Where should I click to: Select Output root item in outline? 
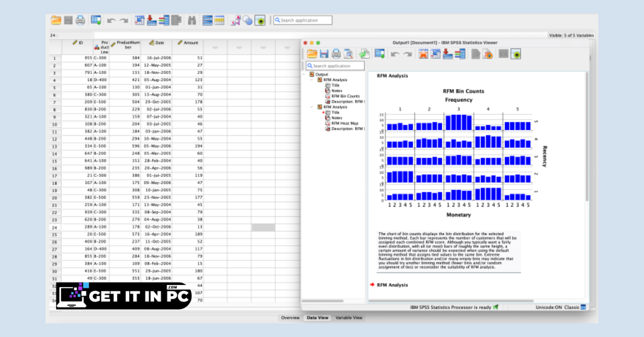point(322,75)
